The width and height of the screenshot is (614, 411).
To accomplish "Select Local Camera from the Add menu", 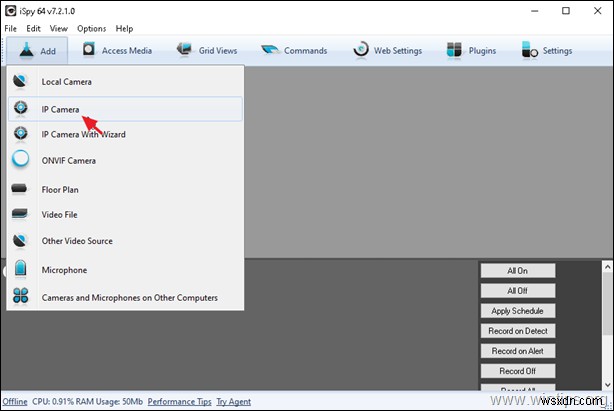I will point(125,82).
